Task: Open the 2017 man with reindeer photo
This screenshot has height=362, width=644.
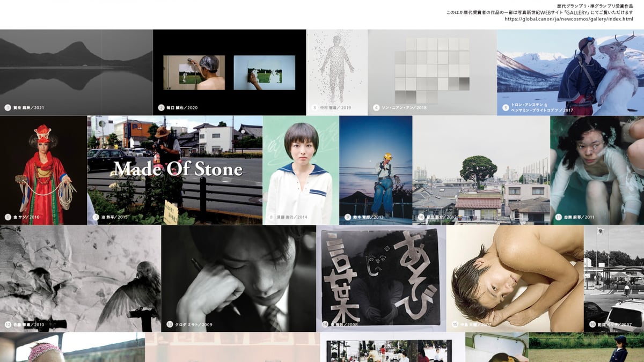Action: tap(570, 72)
